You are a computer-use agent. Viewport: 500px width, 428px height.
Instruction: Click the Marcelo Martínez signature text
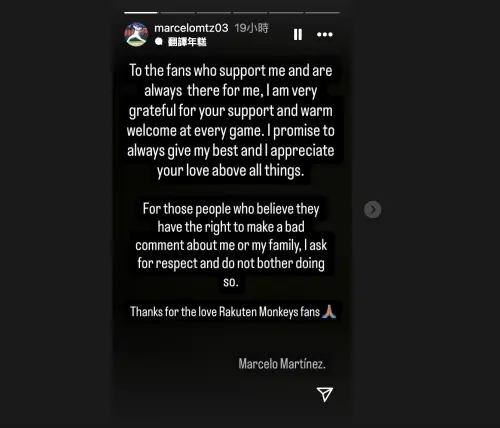click(282, 364)
